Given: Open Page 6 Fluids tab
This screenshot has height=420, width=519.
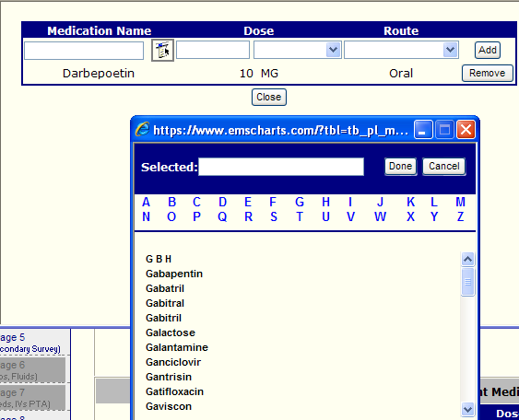Looking at the screenshot, I should click(x=32, y=370).
